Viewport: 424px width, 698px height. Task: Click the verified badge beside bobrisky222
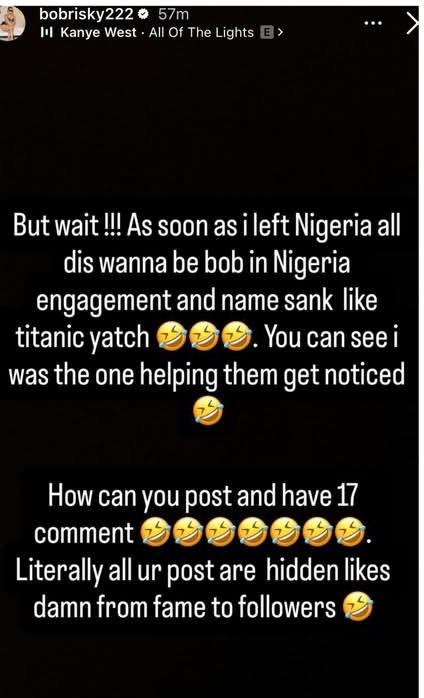(143, 15)
